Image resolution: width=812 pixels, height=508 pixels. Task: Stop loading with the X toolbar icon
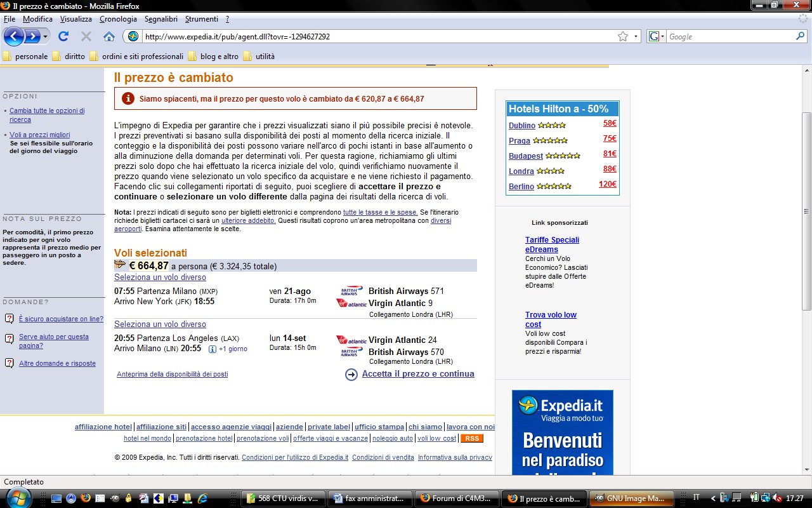tap(86, 36)
